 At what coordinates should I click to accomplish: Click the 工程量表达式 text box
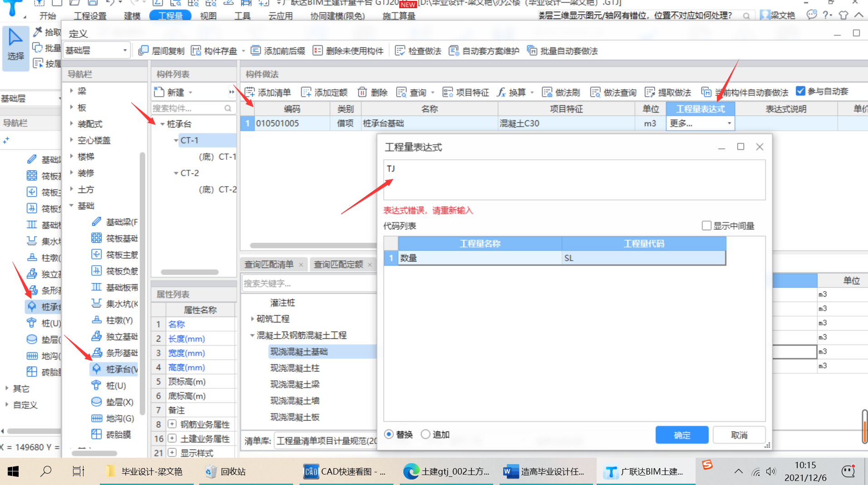pos(574,179)
